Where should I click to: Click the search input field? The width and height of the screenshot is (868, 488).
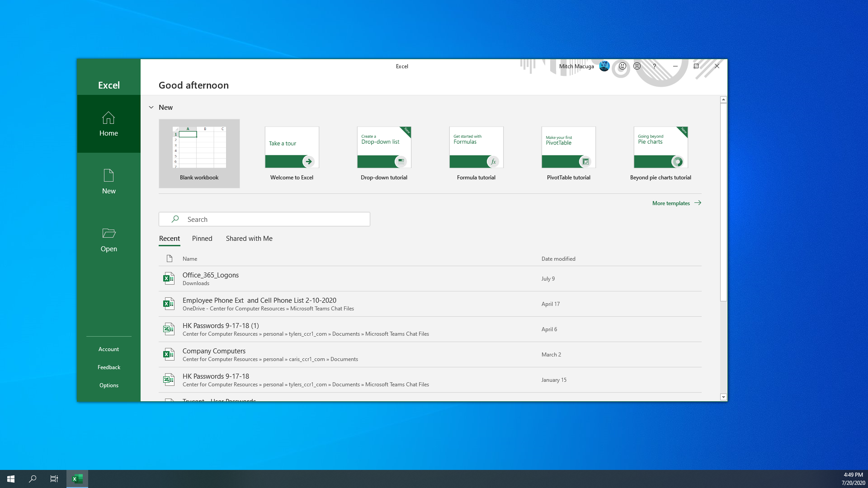coord(264,219)
